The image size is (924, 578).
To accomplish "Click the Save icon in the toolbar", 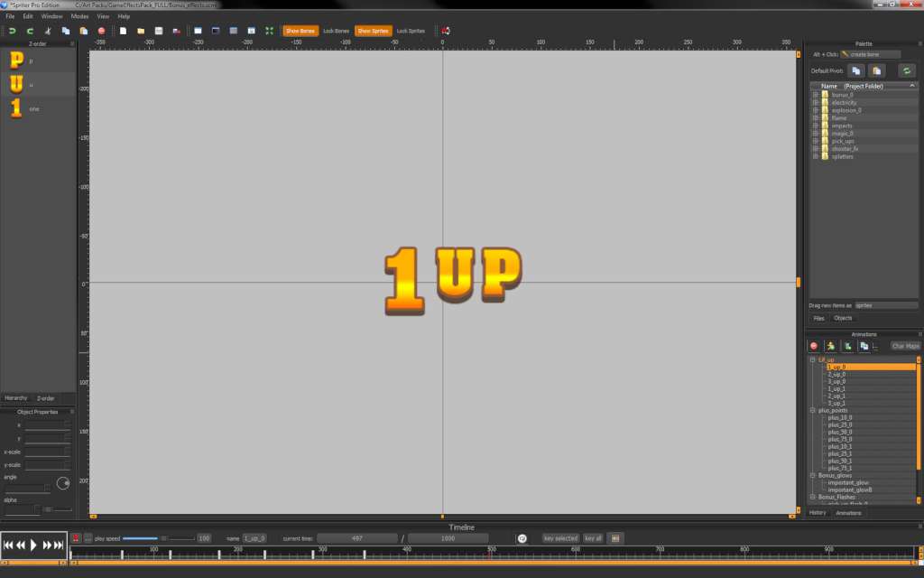I will click(158, 30).
